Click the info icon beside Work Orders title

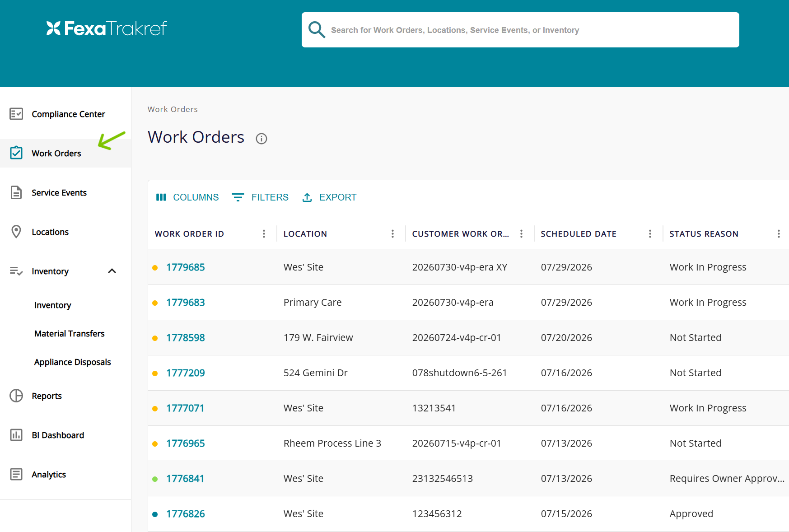point(261,139)
